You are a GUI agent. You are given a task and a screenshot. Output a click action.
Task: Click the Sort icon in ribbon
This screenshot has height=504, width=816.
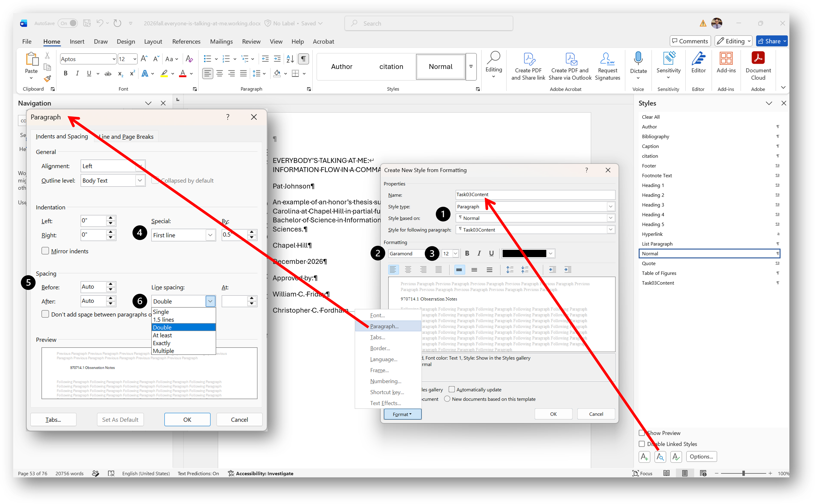click(x=290, y=59)
